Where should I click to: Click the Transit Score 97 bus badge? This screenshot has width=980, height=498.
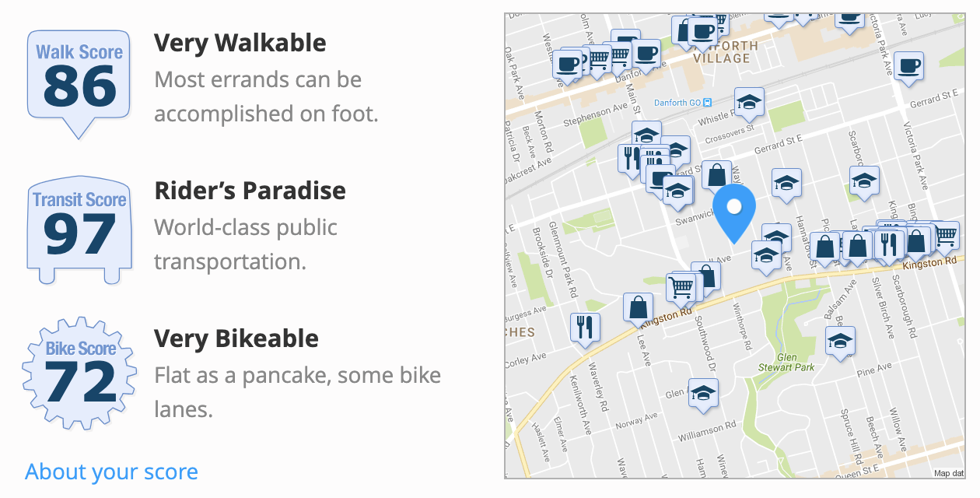coord(79,230)
